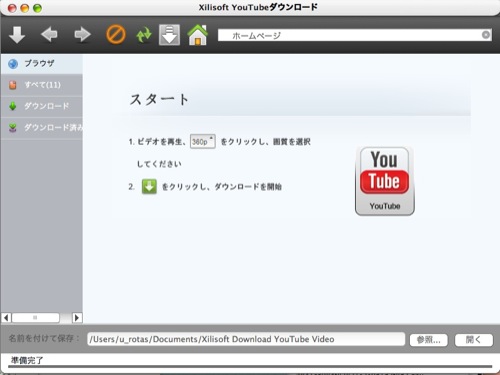The width and height of the screenshot is (500, 375).
Task: Click the green arrow icon beside ダウンロード
Action: point(13,106)
